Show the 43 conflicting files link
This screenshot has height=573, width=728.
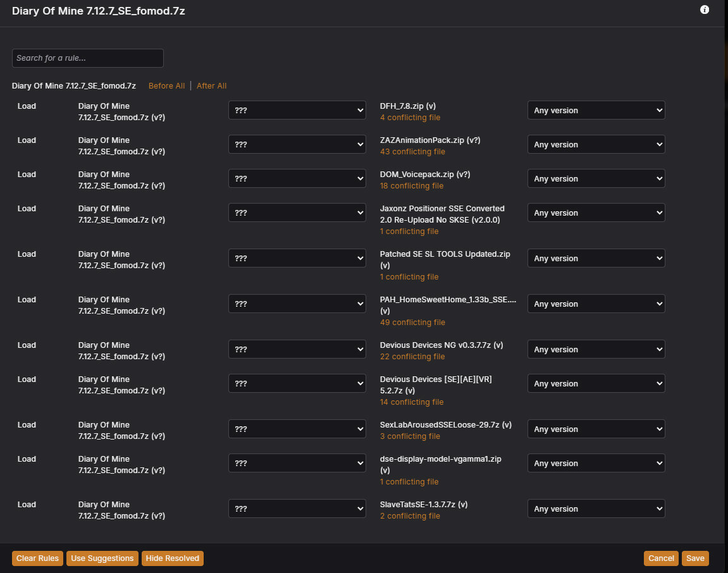tap(412, 152)
